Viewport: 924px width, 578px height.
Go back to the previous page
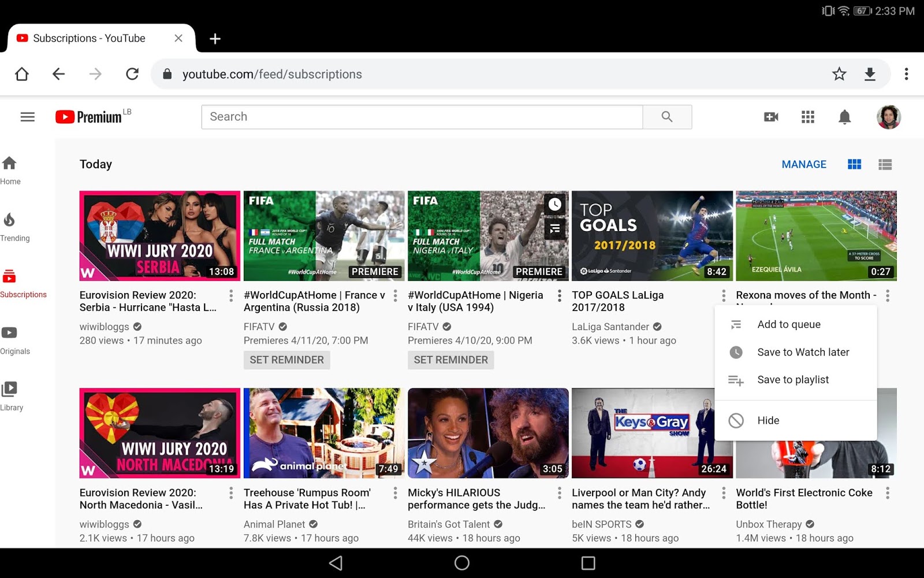pos(58,74)
